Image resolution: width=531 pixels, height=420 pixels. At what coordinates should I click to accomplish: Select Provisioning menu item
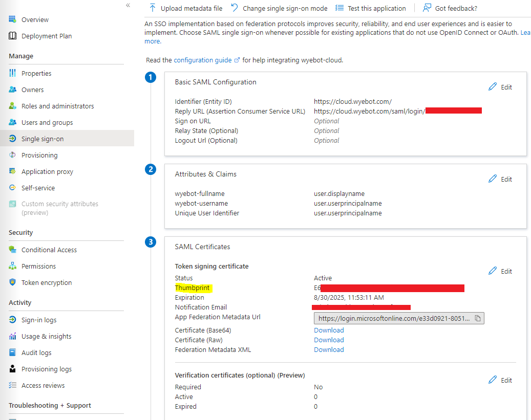click(x=39, y=156)
